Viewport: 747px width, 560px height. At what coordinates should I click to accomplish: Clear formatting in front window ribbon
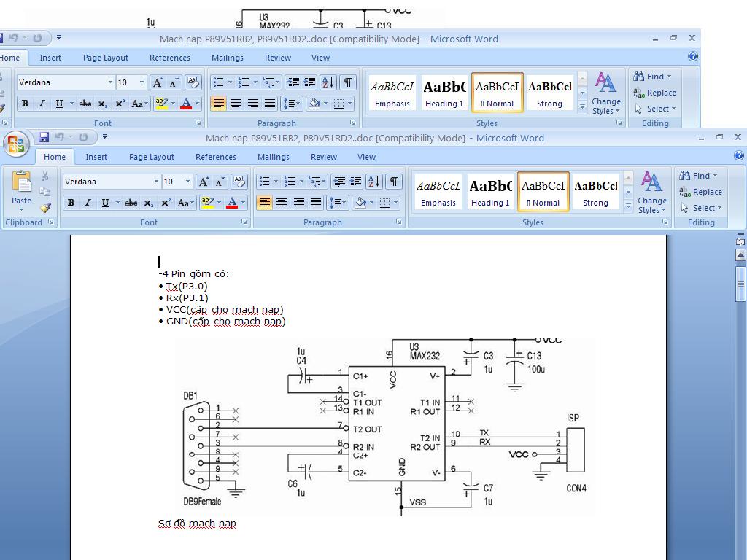(x=239, y=182)
